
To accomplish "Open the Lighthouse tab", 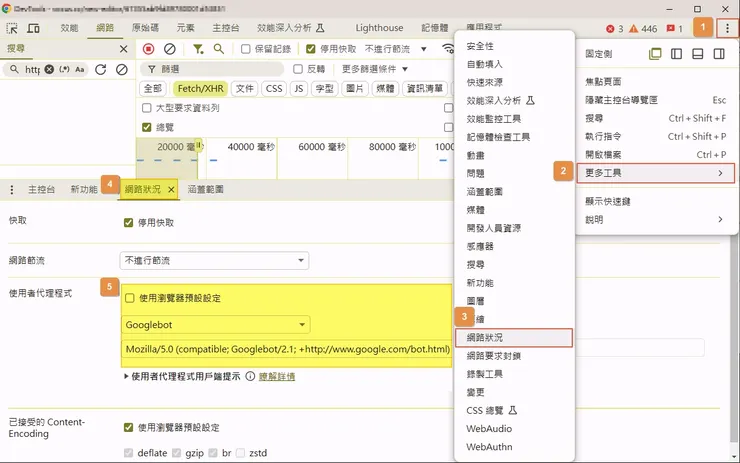I will pos(379,28).
